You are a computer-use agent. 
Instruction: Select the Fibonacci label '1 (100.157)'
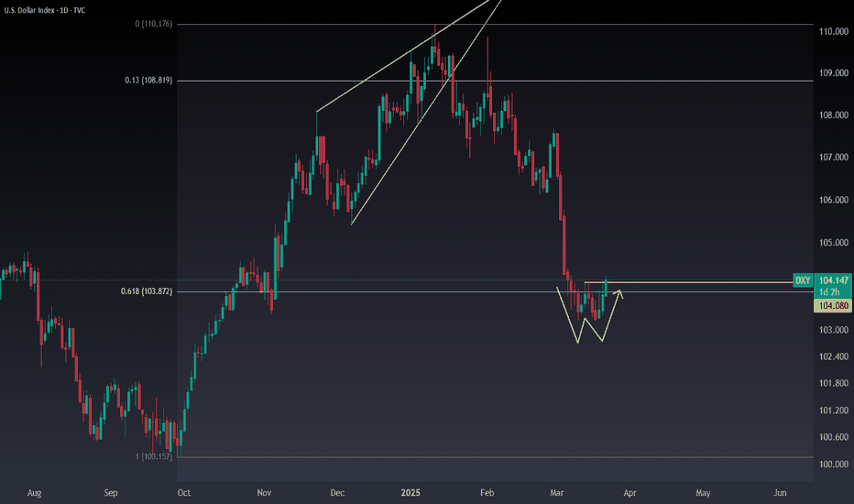[x=154, y=456]
